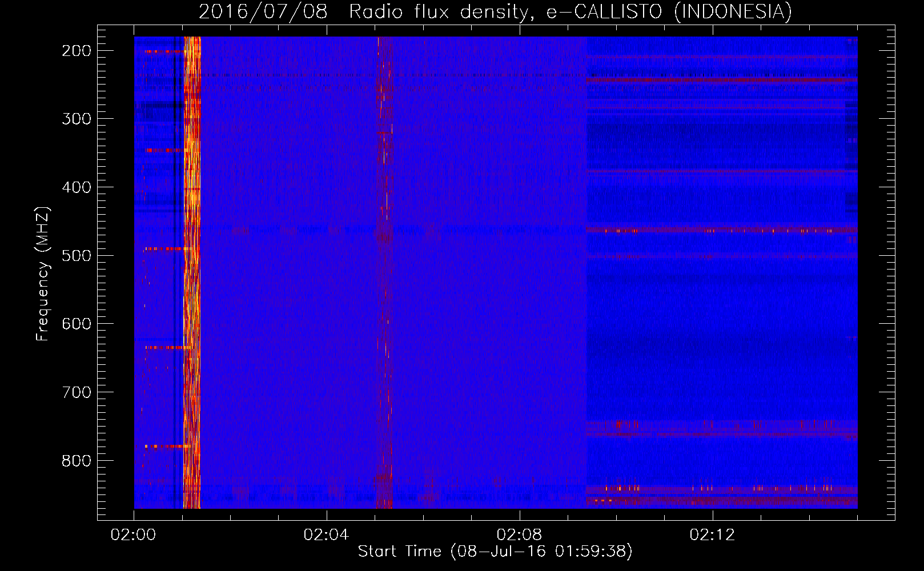924x571 pixels.
Task: Click the 700 frequency tick label
Action: tap(77, 392)
